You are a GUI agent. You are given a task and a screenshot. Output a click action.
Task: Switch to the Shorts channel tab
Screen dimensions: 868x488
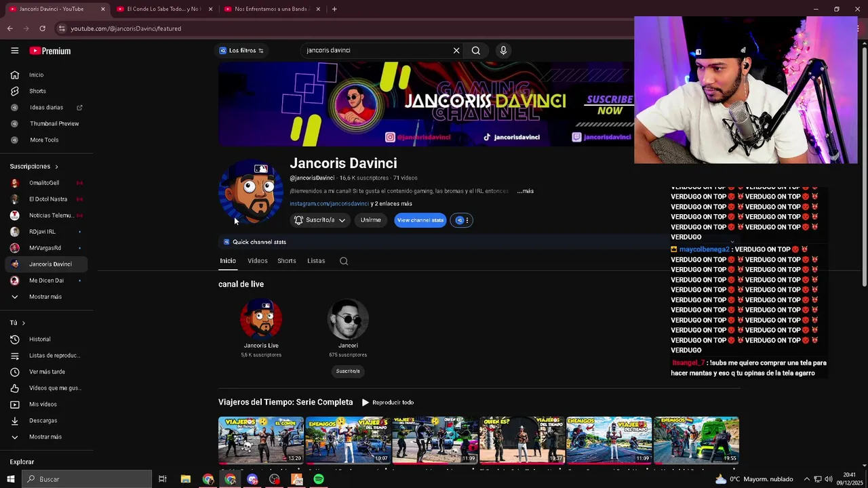tap(287, 261)
